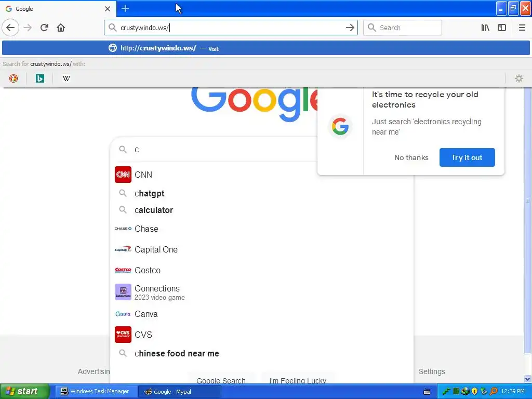Select the Chase suggestion
Image resolution: width=532 pixels, height=399 pixels.
click(x=262, y=229)
